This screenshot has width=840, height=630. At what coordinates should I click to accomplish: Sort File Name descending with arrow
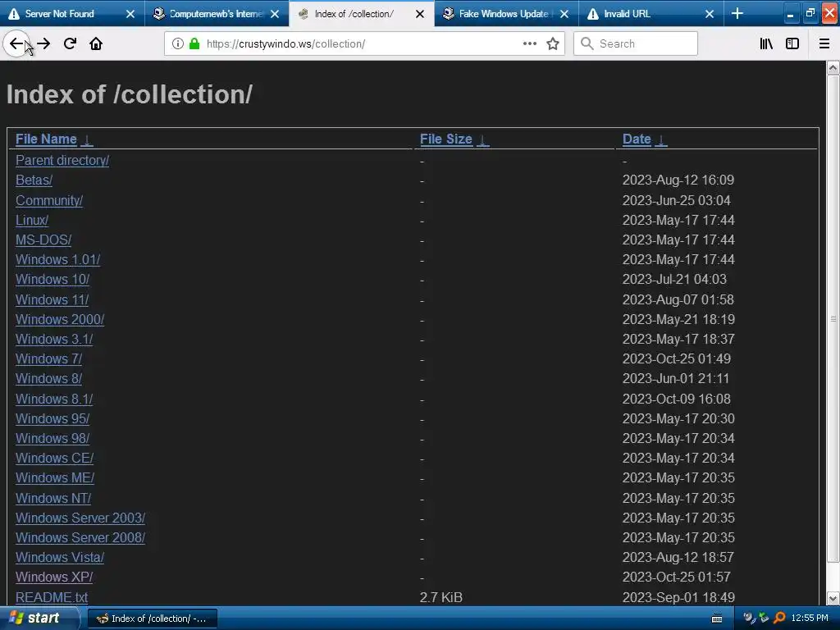(x=87, y=139)
